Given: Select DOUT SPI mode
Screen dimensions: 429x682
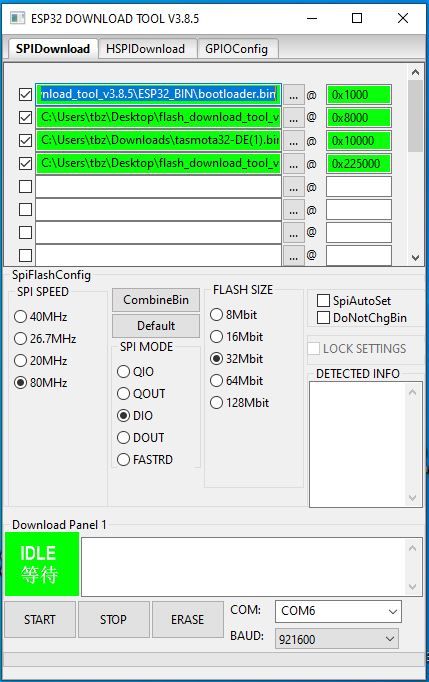Looking at the screenshot, I should point(141,438).
